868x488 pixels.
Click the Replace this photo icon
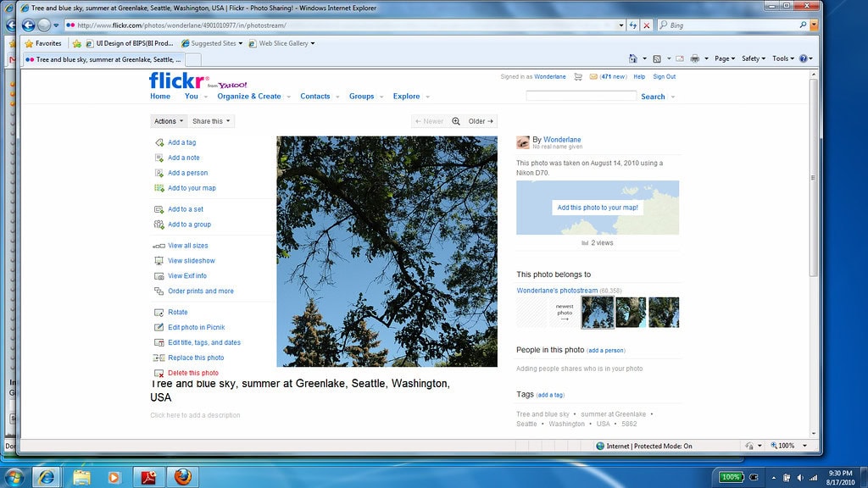point(159,358)
